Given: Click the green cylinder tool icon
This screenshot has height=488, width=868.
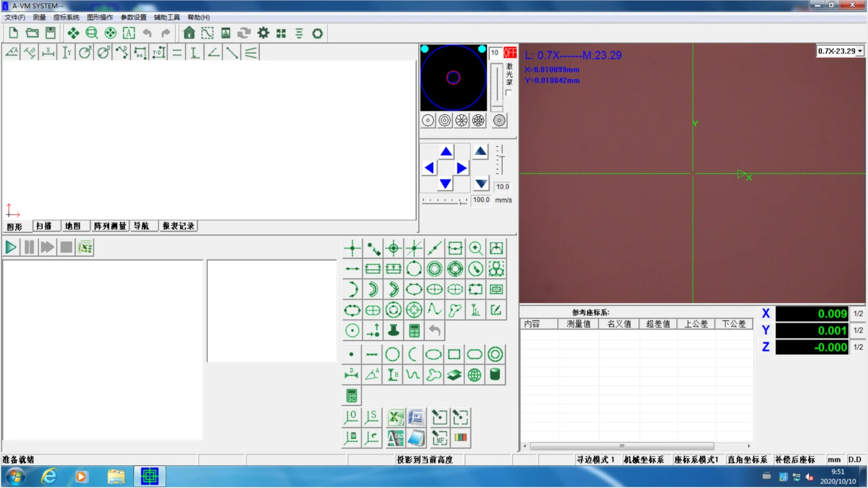Looking at the screenshot, I should point(495,375).
